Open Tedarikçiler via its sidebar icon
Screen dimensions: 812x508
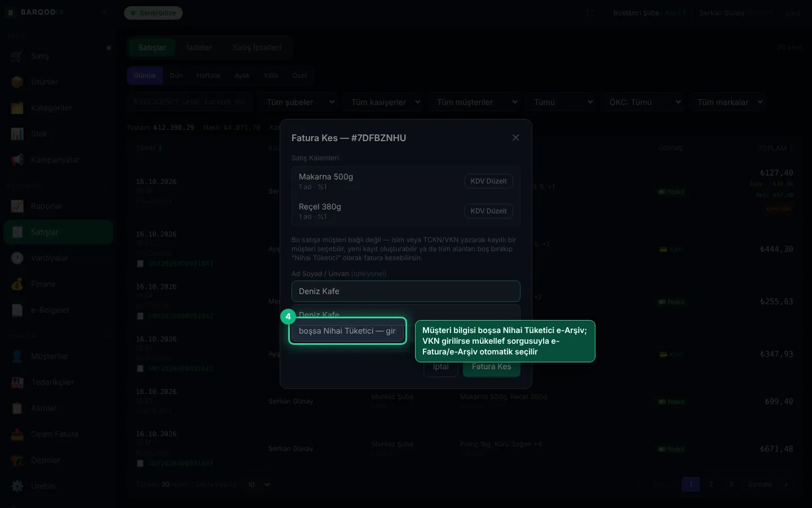tap(17, 382)
